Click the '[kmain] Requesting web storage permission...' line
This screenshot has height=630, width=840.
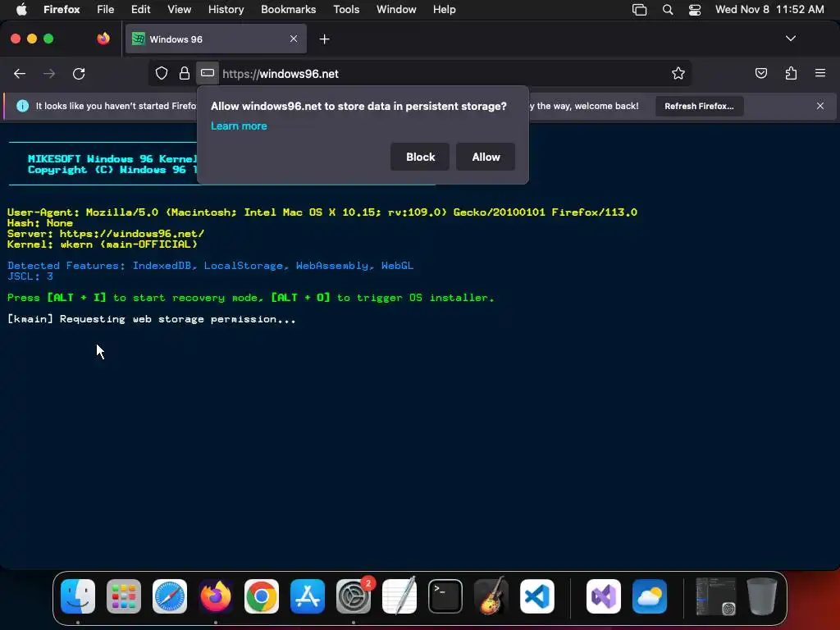click(151, 319)
